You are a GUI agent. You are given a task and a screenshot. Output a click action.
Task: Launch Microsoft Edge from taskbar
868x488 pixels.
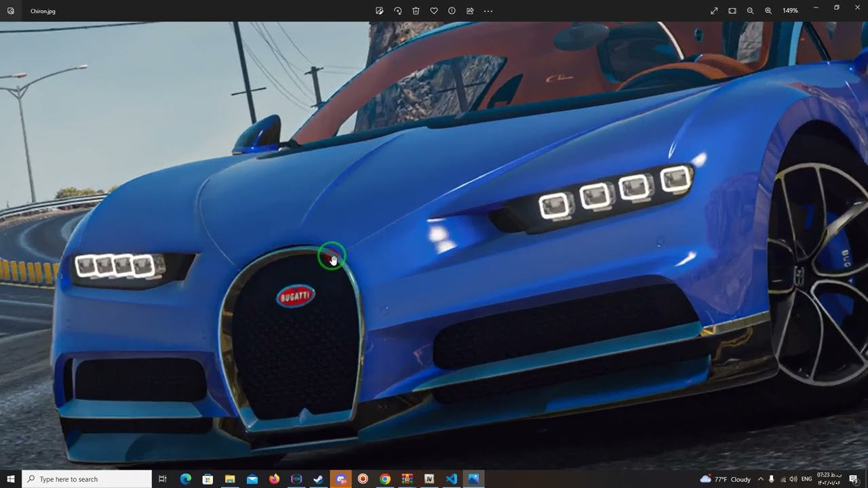coord(186,479)
